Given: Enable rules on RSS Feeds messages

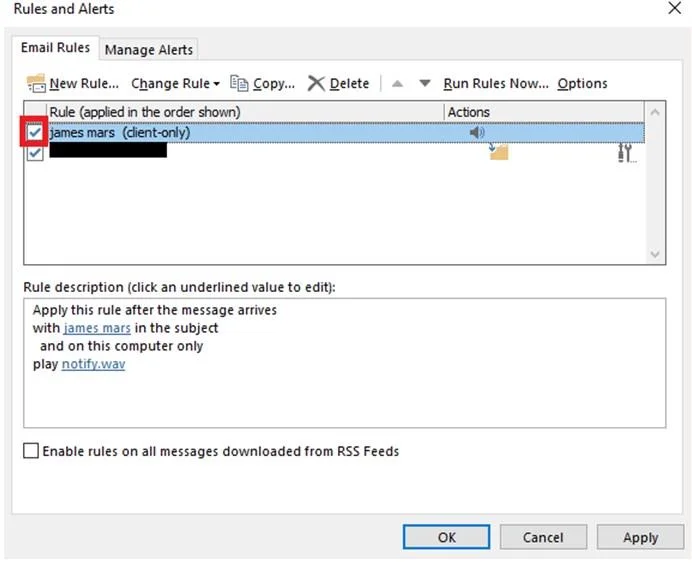Looking at the screenshot, I should pyautogui.click(x=31, y=450).
